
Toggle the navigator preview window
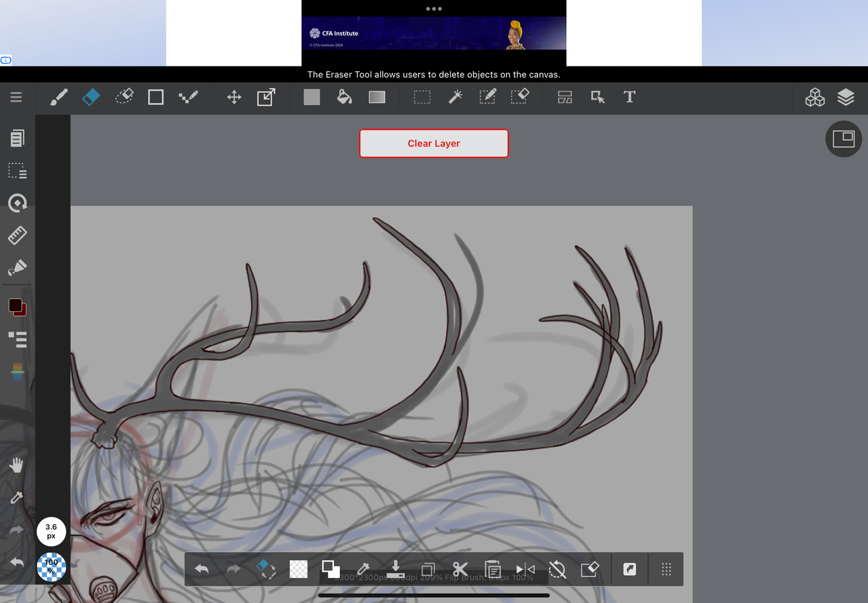tap(844, 139)
